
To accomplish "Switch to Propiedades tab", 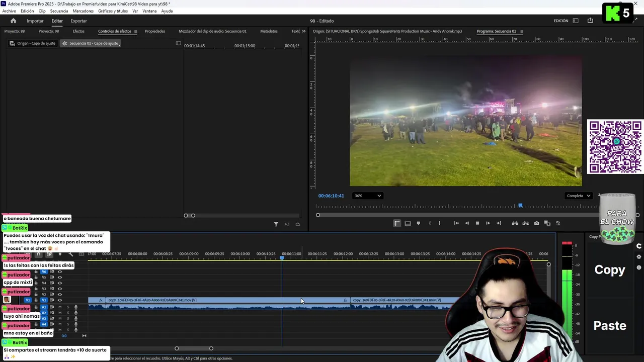I will coord(155,31).
